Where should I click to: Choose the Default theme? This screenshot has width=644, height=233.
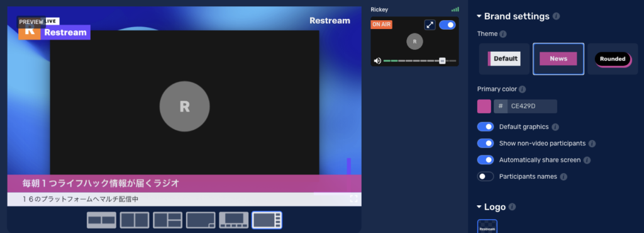504,59
